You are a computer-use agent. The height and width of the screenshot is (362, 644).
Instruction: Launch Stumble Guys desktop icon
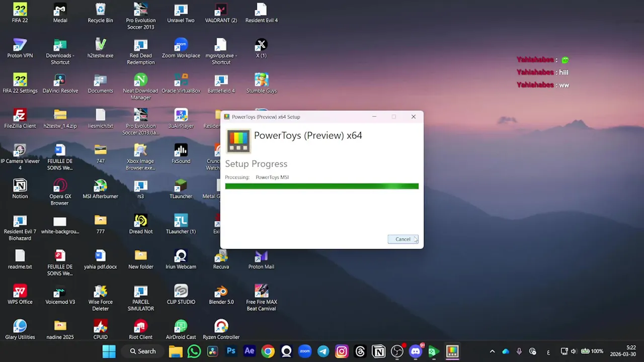coord(261,83)
